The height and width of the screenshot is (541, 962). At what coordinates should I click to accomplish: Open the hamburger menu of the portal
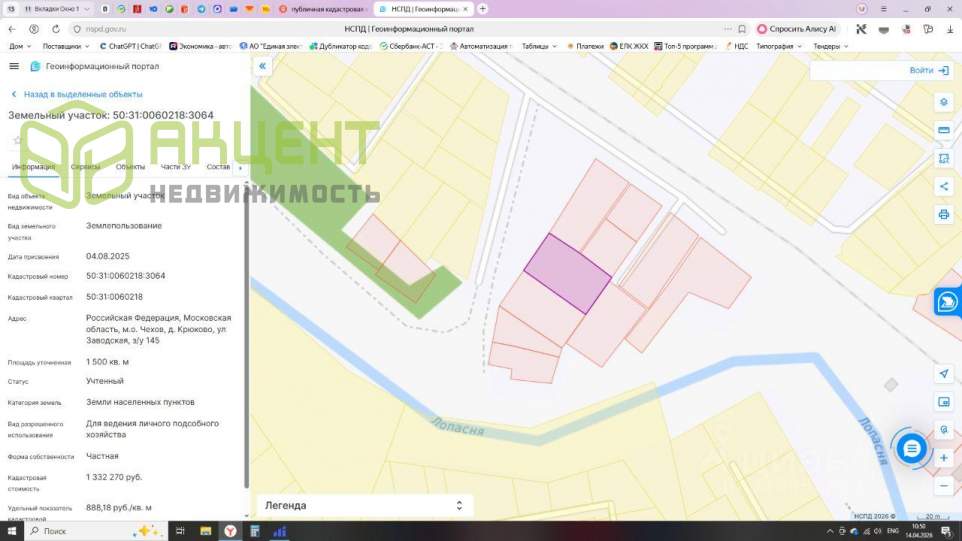click(x=14, y=66)
